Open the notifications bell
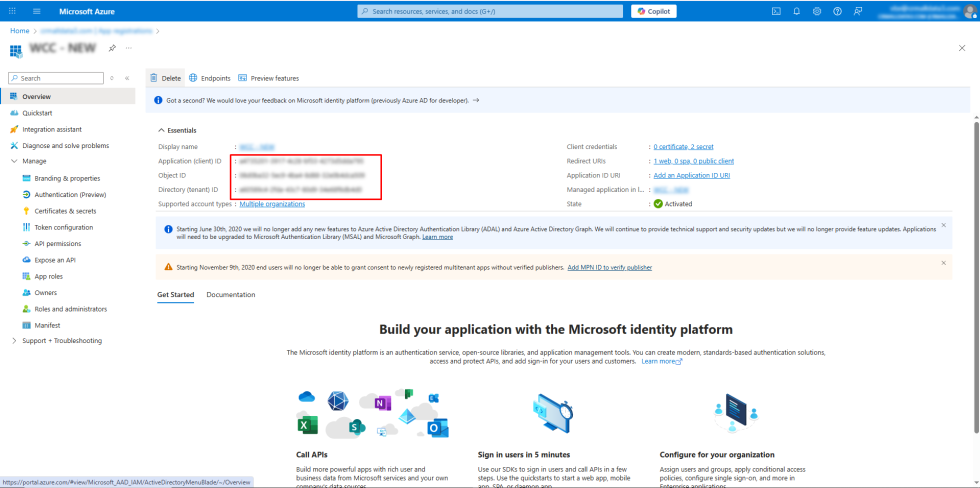The image size is (980, 488). [797, 11]
